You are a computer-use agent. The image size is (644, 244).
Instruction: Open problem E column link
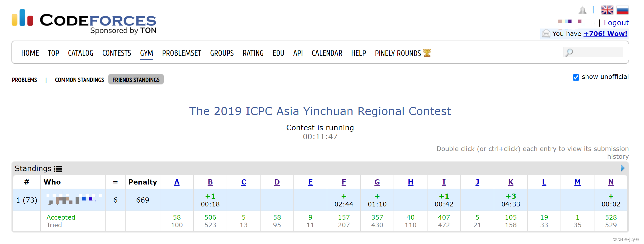pos(310,182)
